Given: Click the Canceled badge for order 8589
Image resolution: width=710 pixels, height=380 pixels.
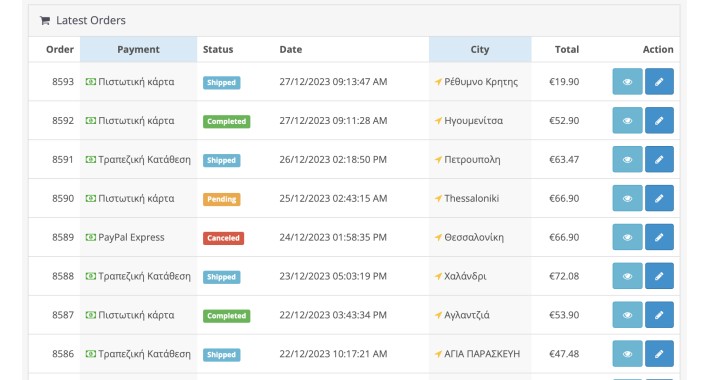Looking at the screenshot, I should click(x=223, y=238).
